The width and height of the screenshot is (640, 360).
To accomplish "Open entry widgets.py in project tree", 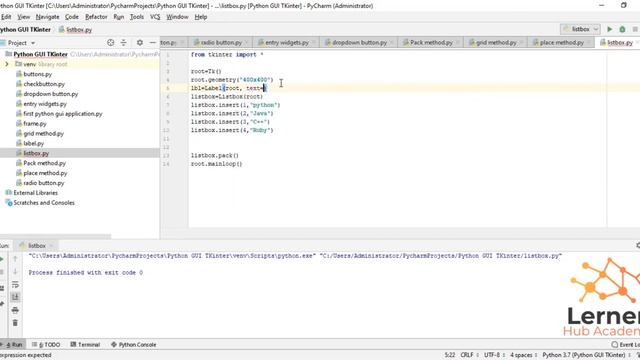I will click(45, 104).
